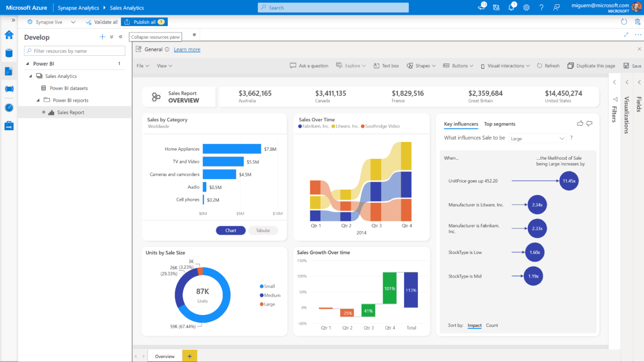Click Duplicate this page icon
The height and width of the screenshot is (362, 644).
point(571,65)
